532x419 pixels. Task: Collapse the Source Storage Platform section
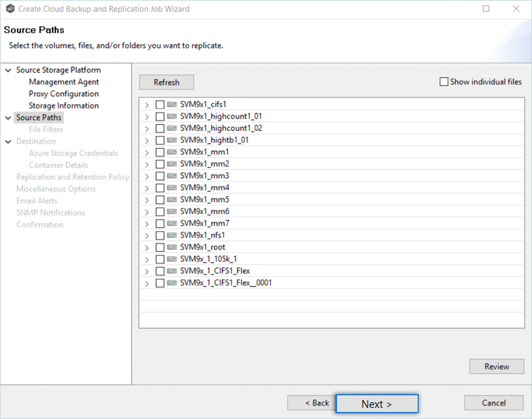pyautogui.click(x=8, y=70)
